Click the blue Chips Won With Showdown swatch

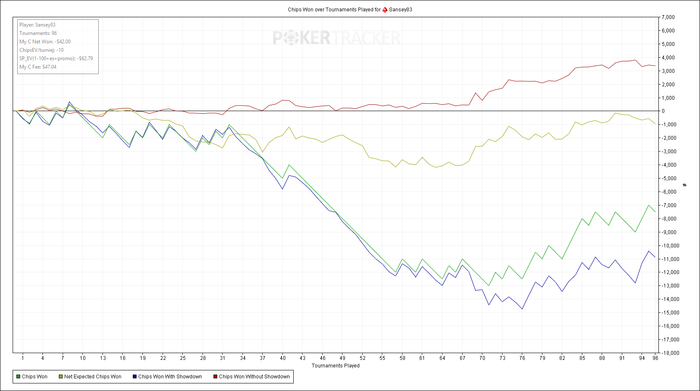tap(134, 377)
